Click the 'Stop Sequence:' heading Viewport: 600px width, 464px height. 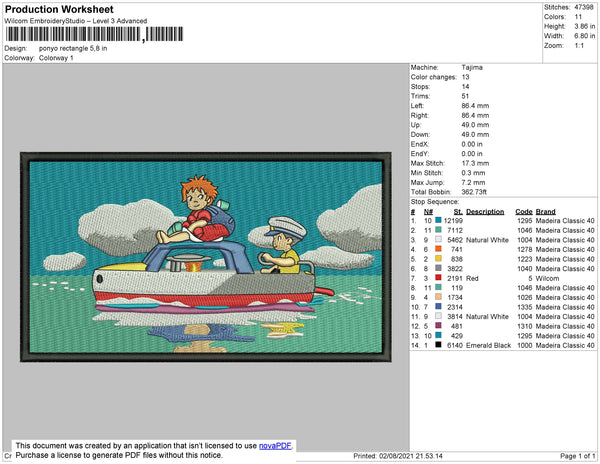coord(434,202)
